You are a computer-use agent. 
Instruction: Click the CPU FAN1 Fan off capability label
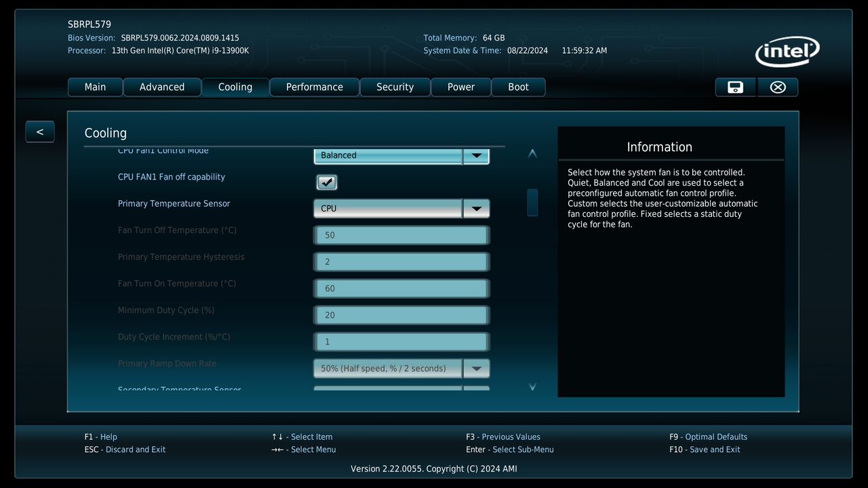(x=172, y=177)
